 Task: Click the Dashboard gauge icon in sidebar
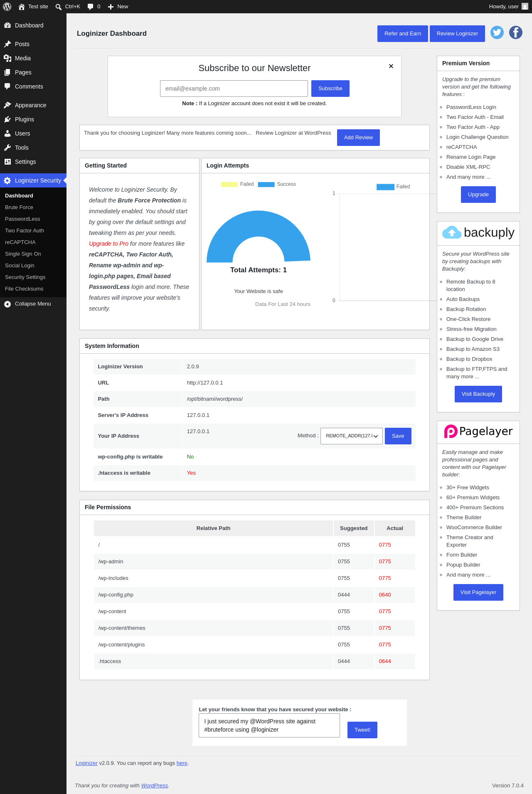pyautogui.click(x=7, y=25)
